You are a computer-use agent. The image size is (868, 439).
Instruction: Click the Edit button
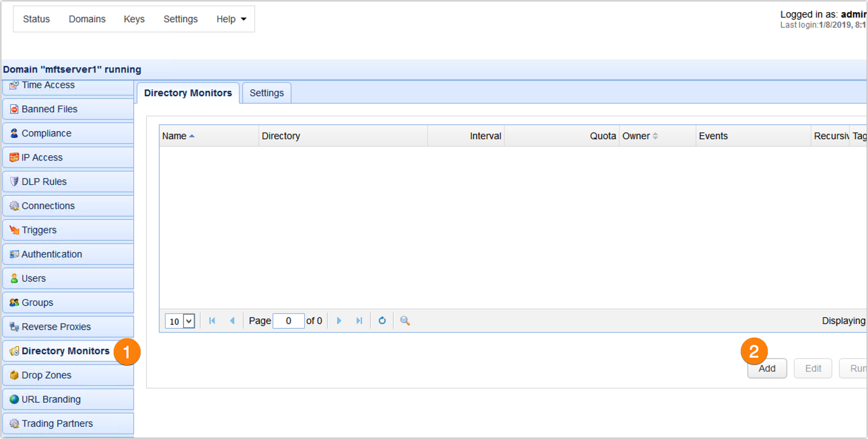812,368
